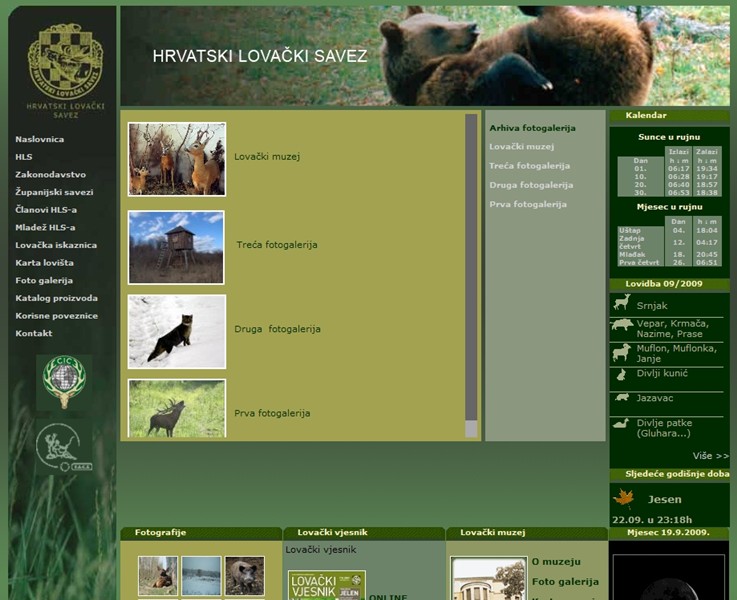This screenshot has width=737, height=600.
Task: Click the Sljedeće godišnje doba header
Action: point(669,474)
